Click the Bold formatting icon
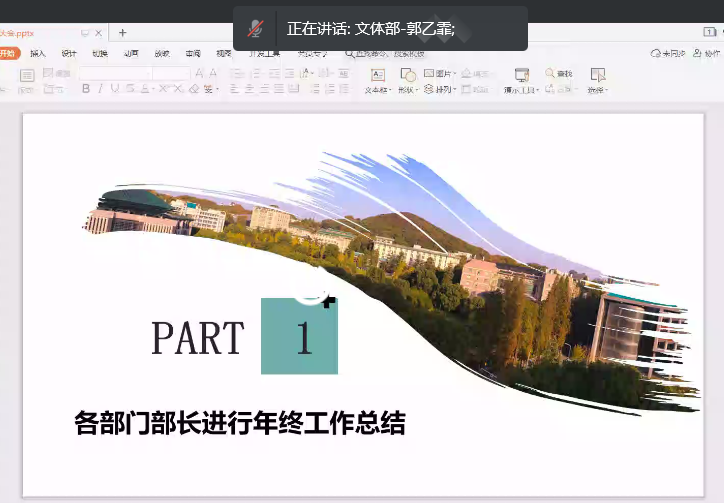 [86, 89]
